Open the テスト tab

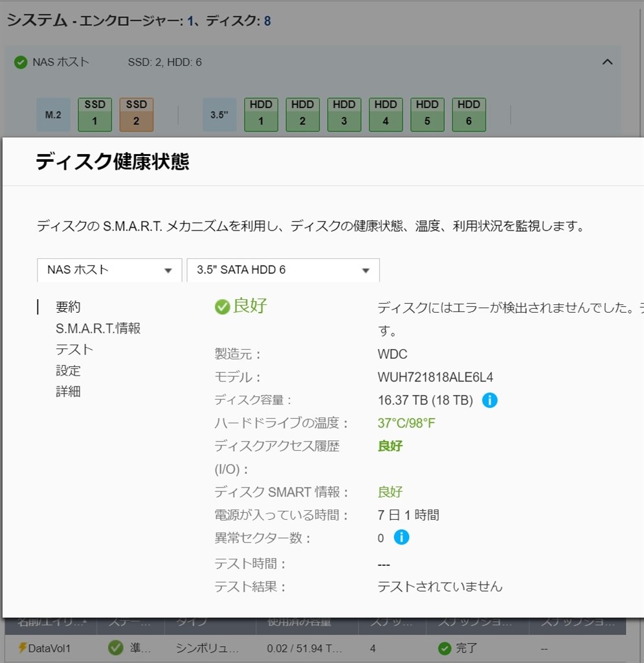pos(74,349)
